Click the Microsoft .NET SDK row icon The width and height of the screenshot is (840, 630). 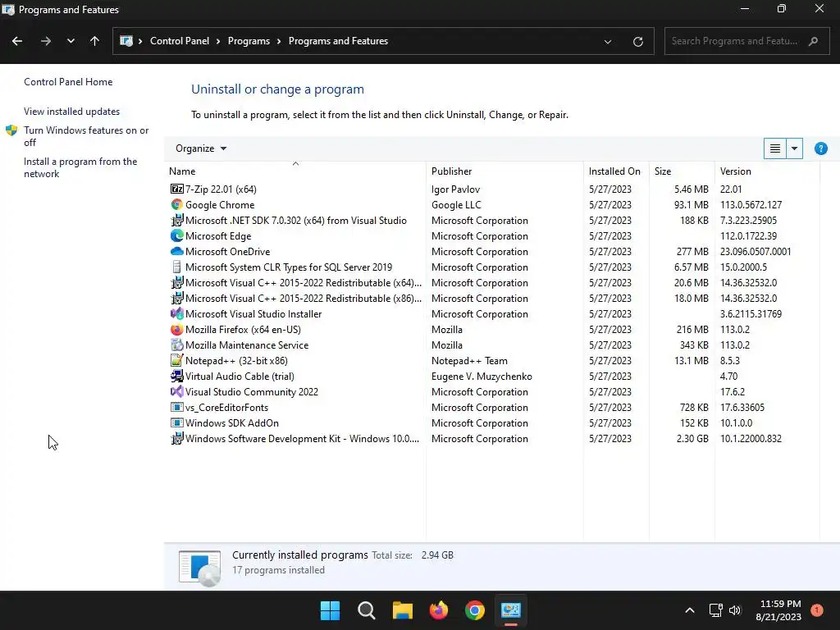tap(177, 220)
